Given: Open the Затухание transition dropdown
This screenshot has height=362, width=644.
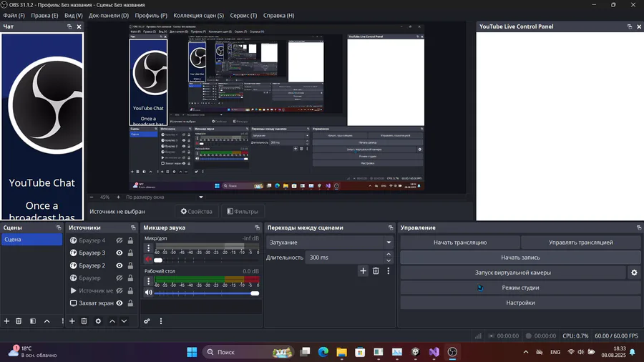Looking at the screenshot, I should (329, 242).
